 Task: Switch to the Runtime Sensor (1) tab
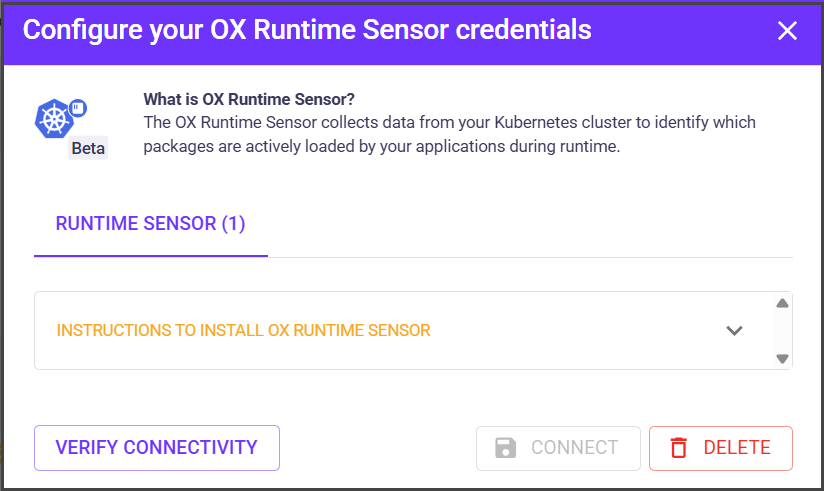[x=150, y=224]
